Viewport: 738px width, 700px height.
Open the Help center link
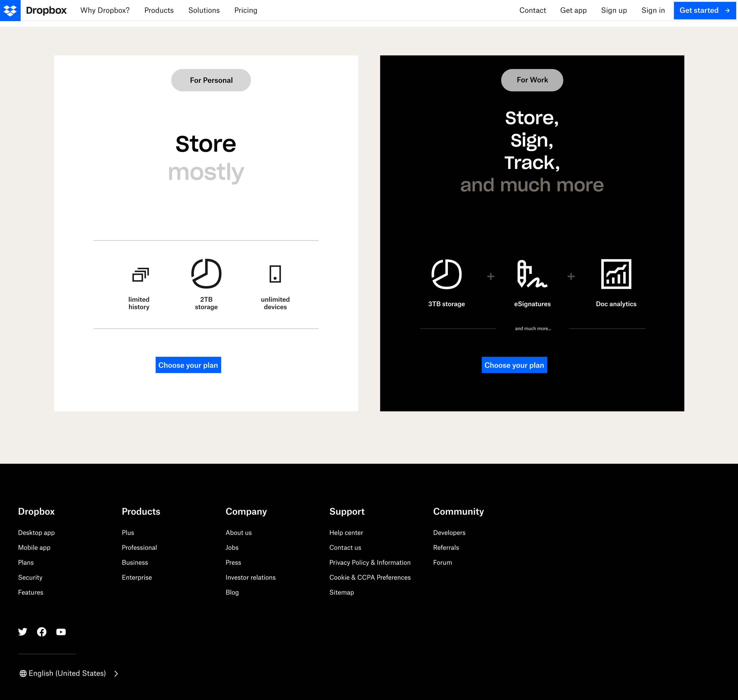tap(346, 533)
